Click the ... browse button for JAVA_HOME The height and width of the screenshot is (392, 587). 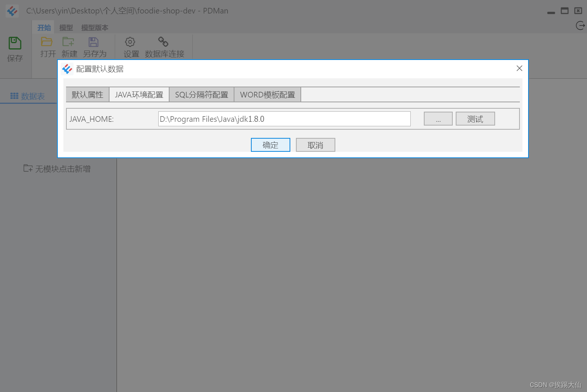tap(438, 118)
